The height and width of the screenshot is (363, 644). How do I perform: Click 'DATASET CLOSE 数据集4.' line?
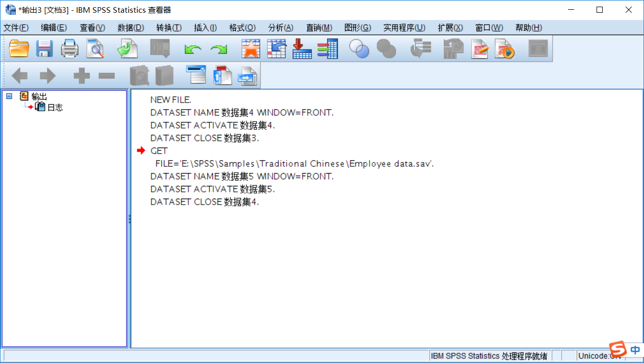(x=205, y=202)
